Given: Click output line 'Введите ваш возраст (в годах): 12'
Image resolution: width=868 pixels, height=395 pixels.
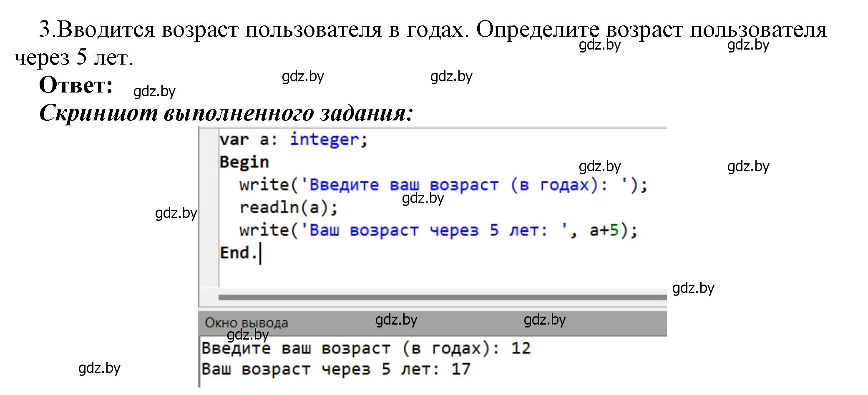Looking at the screenshot, I should 366,348.
